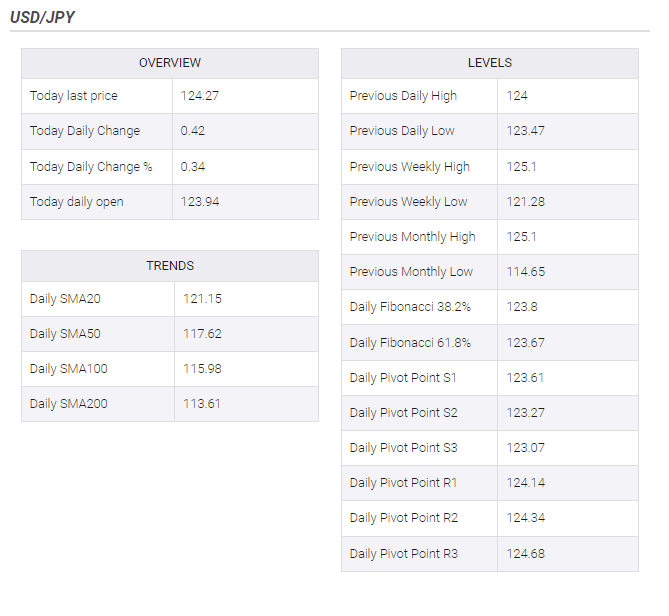Click the USD/JPY heading
The width and height of the screenshot is (669, 616).
[42, 17]
